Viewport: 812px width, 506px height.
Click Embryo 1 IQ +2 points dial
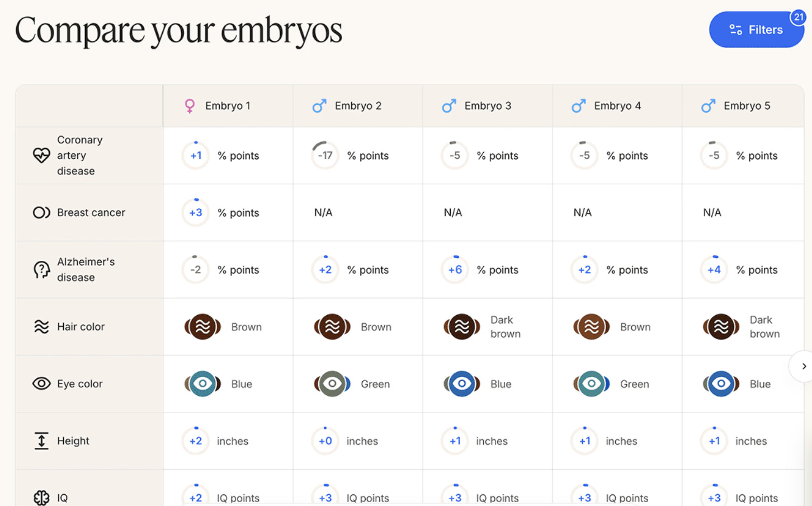click(196, 496)
